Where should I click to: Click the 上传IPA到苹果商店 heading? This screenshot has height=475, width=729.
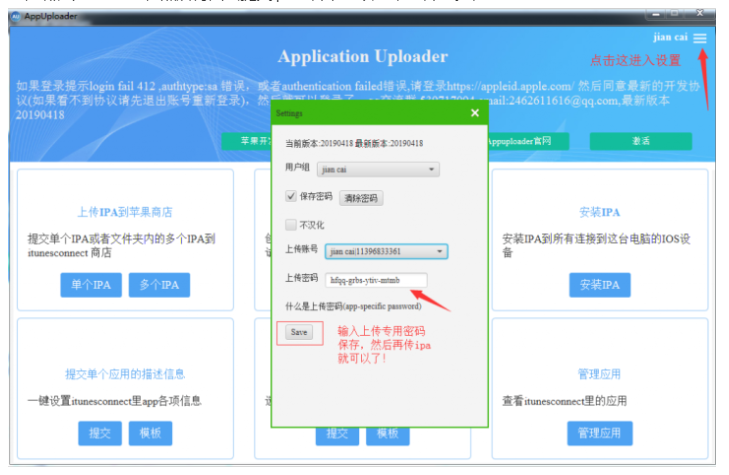point(125,212)
